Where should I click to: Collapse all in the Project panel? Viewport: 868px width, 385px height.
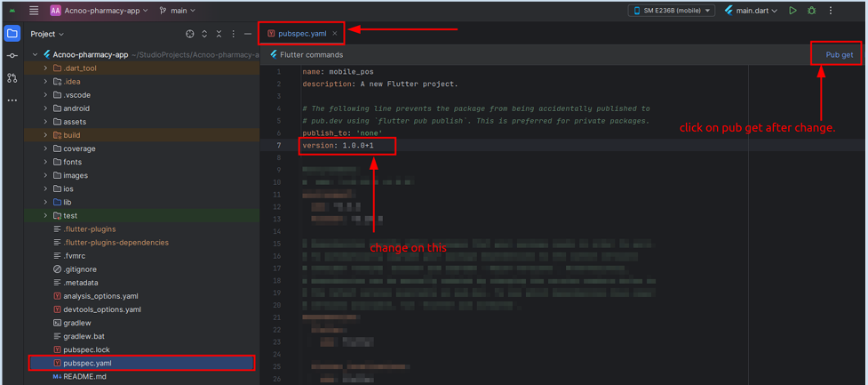pos(219,34)
